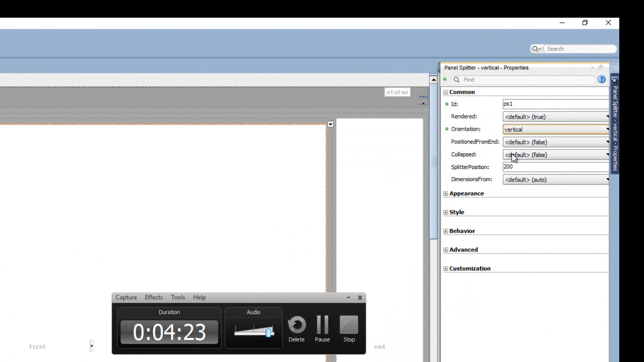The height and width of the screenshot is (362, 644).
Task: Open the PositionedFromEnd dropdown
Action: click(x=556, y=142)
